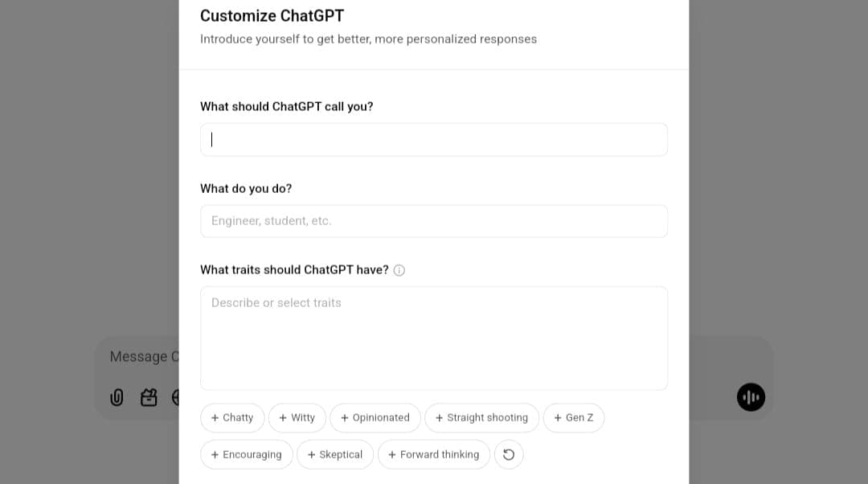Screen dimensions: 868x484
Task: Add the Encouraging trait
Action: [x=246, y=454]
